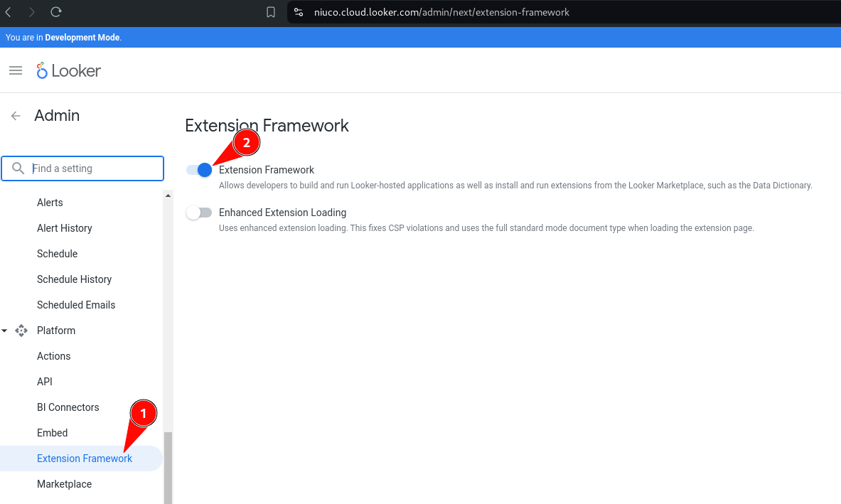Open Schedule History

(x=74, y=279)
